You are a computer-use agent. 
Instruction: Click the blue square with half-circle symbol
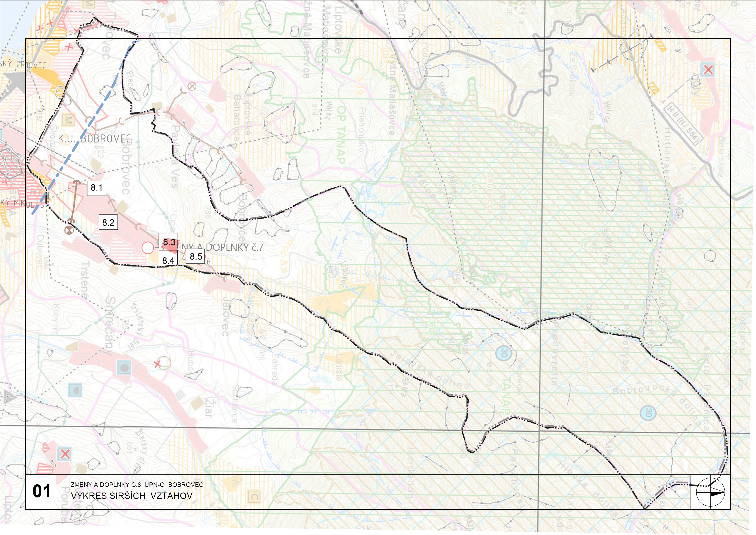(x=75, y=390)
